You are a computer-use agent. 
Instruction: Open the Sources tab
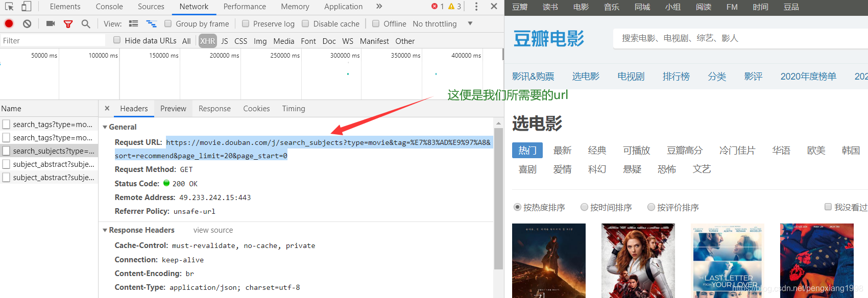pyautogui.click(x=151, y=7)
